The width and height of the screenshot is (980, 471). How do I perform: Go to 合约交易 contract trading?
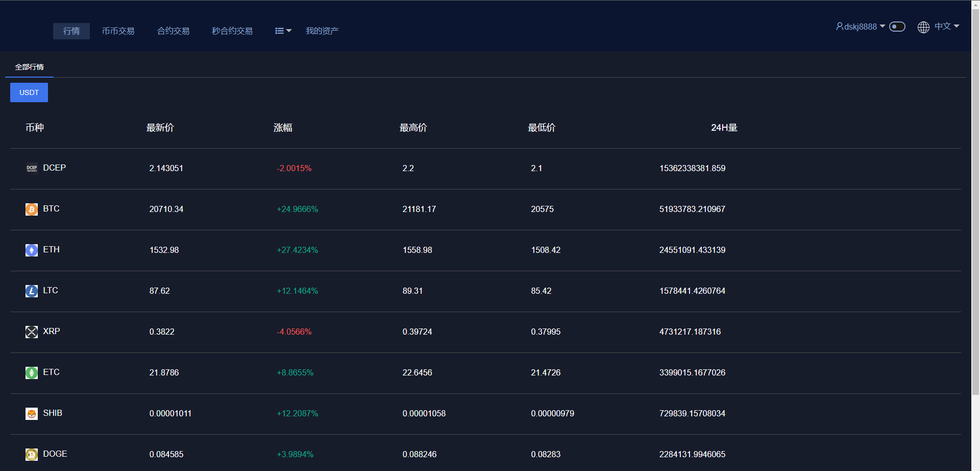click(173, 31)
